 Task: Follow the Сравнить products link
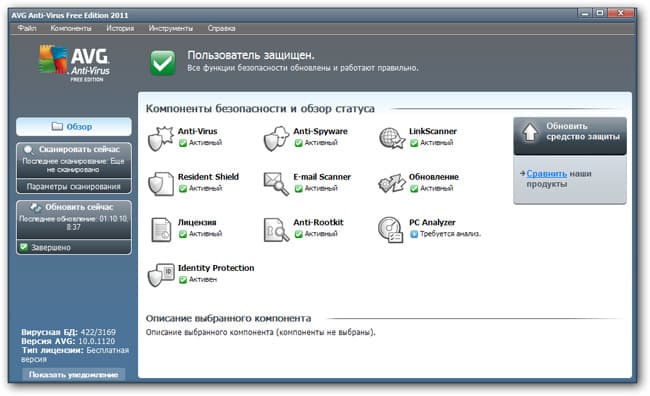tap(546, 173)
